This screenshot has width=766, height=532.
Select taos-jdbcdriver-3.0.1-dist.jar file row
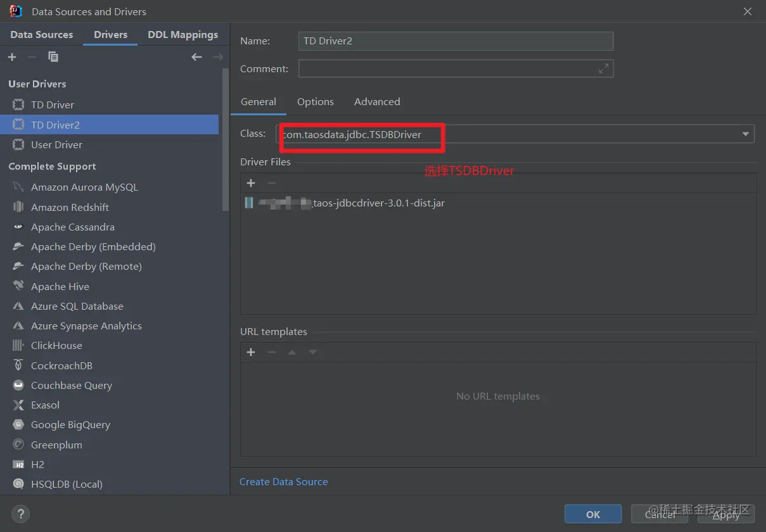498,203
